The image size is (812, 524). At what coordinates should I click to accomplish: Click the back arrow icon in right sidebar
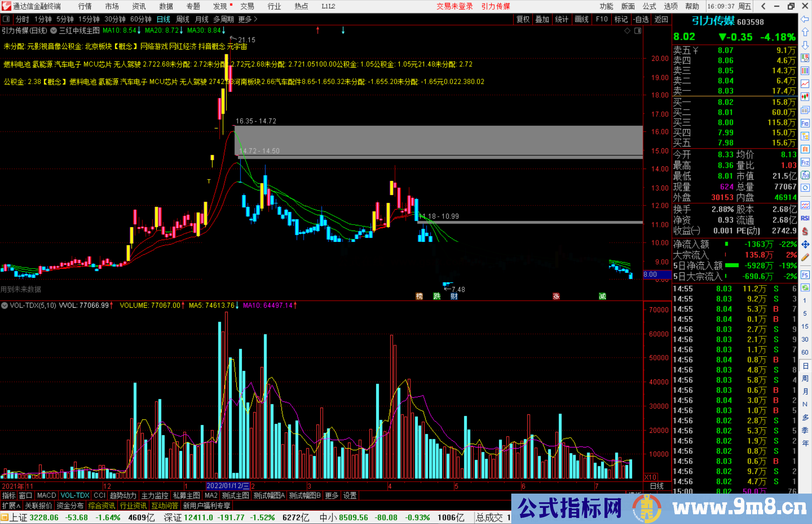click(804, 19)
